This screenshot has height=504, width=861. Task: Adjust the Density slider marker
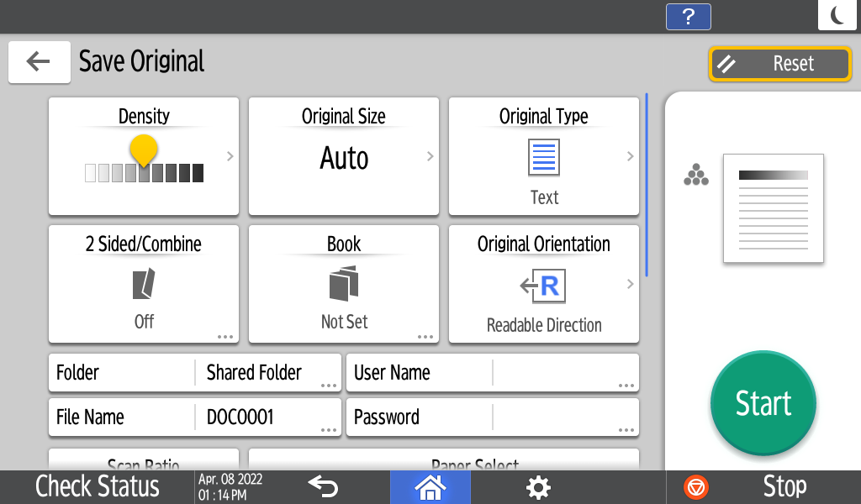(x=144, y=151)
